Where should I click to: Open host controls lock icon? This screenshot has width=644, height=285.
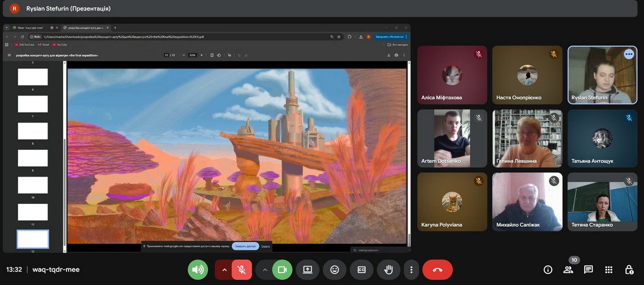click(x=629, y=270)
